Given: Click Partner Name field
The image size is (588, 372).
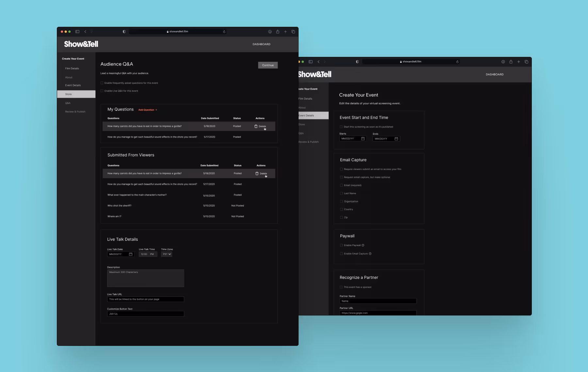Looking at the screenshot, I should tap(378, 301).
